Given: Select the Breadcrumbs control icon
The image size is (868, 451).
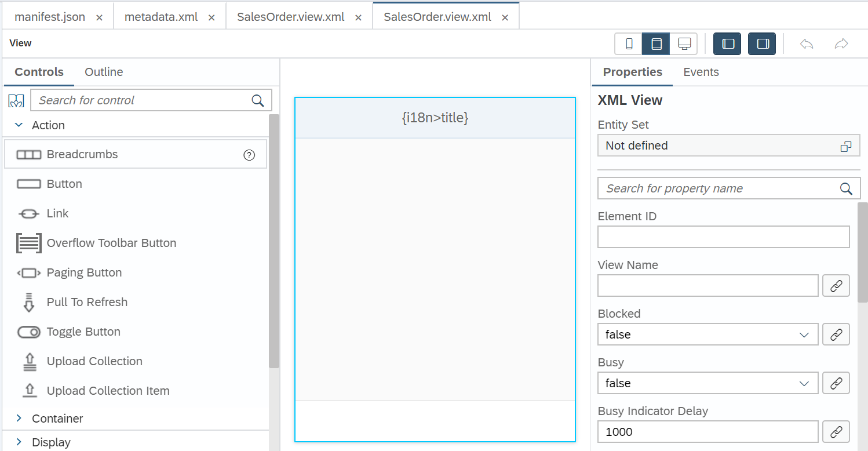Looking at the screenshot, I should point(29,154).
